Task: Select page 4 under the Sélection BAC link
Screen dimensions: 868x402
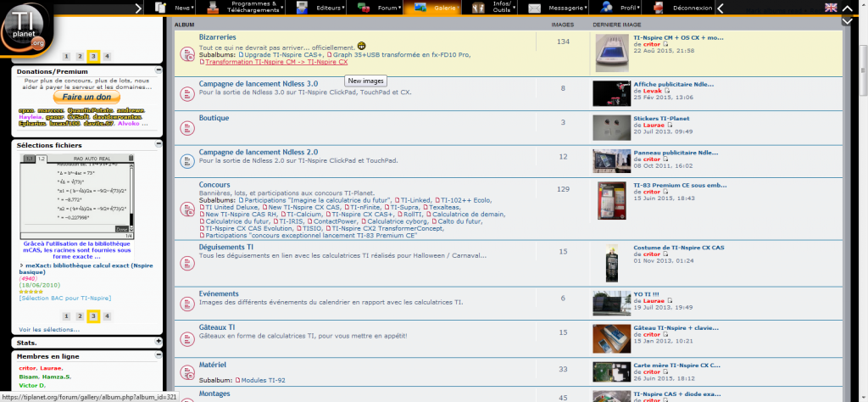Action: 108,316
